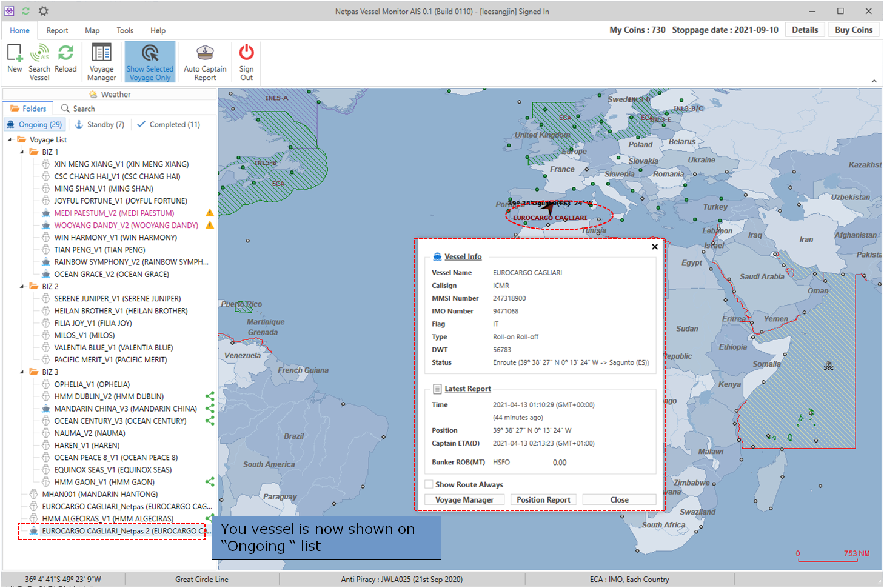Select CSC CHANG HAI_V1 voyage
The height and width of the screenshot is (588, 884).
click(x=117, y=176)
